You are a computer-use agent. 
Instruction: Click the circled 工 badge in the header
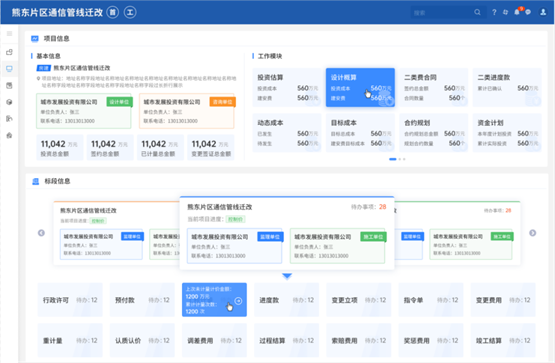point(130,12)
